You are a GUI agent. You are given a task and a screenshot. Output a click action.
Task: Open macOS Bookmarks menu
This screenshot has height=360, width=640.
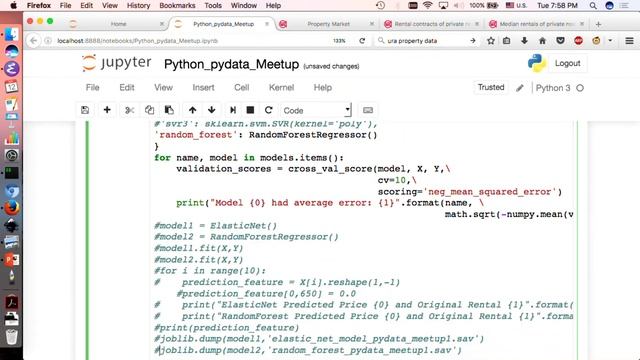point(177,5)
